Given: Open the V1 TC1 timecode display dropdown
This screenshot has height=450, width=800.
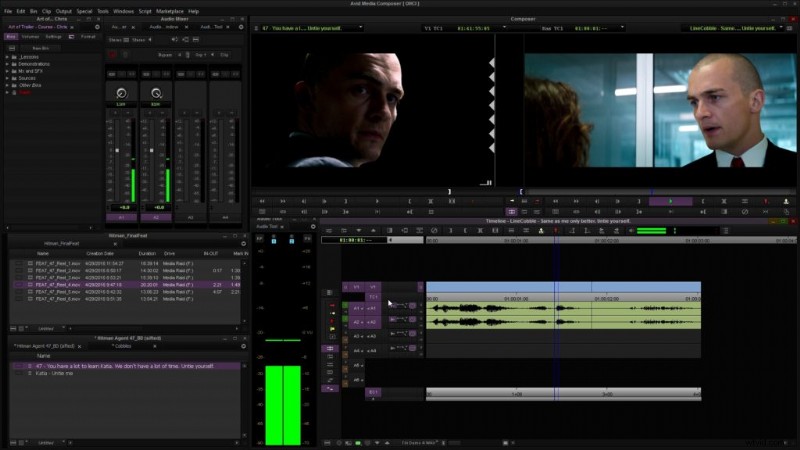Looking at the screenshot, I should tap(504, 28).
